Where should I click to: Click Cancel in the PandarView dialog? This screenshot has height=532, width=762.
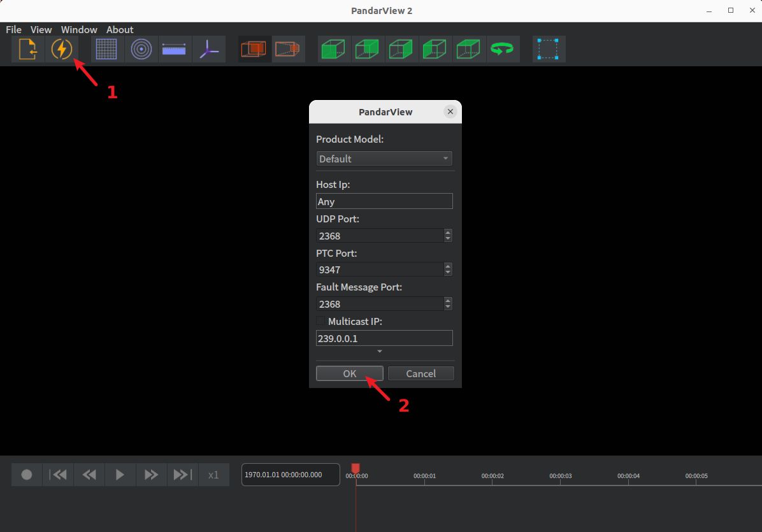click(x=421, y=373)
